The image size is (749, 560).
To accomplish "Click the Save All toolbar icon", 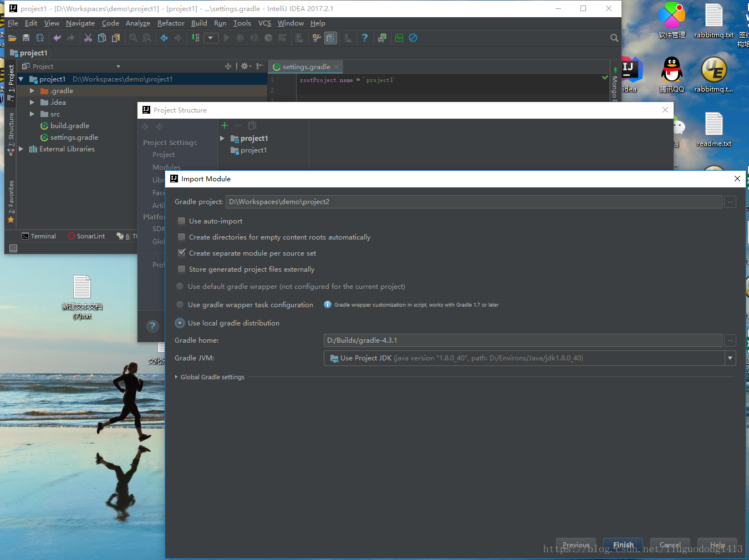I will [x=26, y=38].
